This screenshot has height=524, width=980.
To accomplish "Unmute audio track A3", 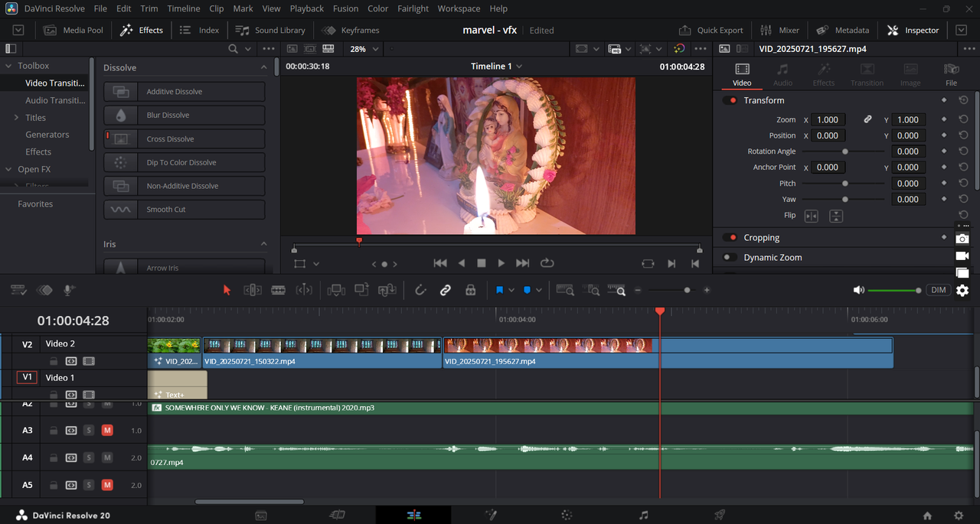I will coord(107,431).
